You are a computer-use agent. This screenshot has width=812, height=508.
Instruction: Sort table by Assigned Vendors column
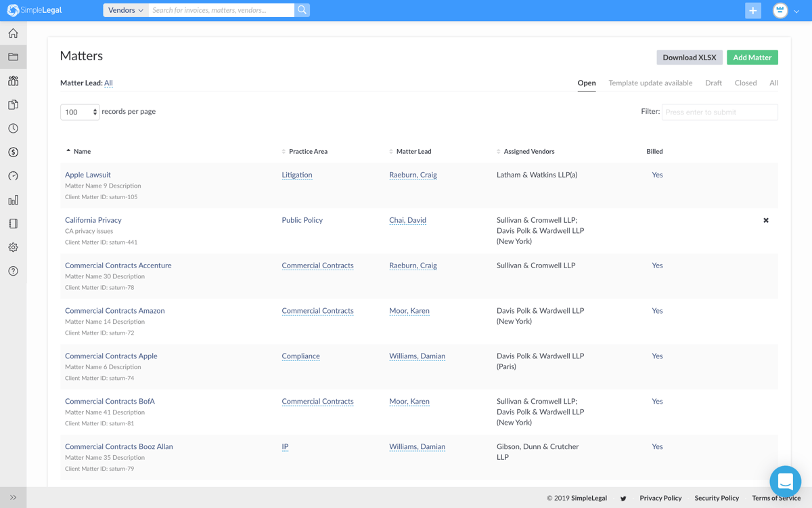526,151
